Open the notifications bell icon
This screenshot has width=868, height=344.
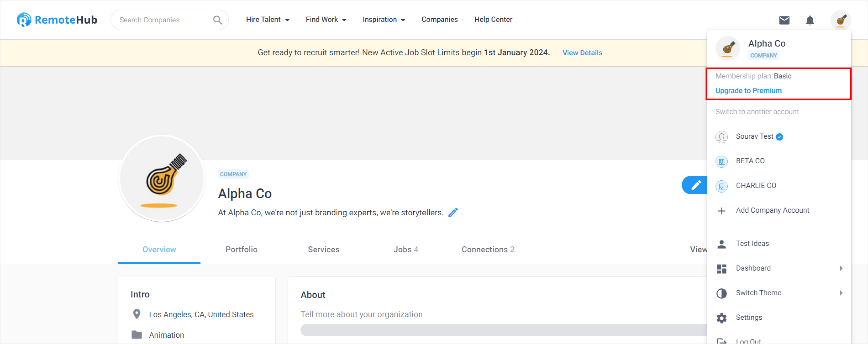(810, 20)
